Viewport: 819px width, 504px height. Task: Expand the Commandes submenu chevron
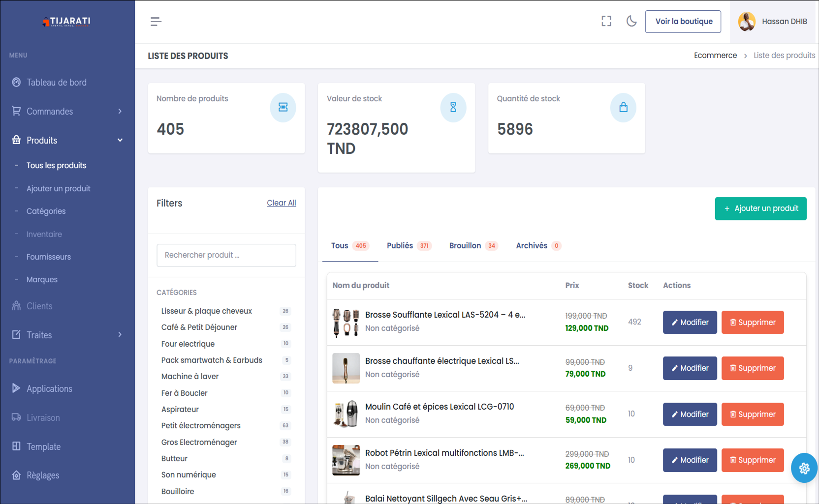[120, 111]
